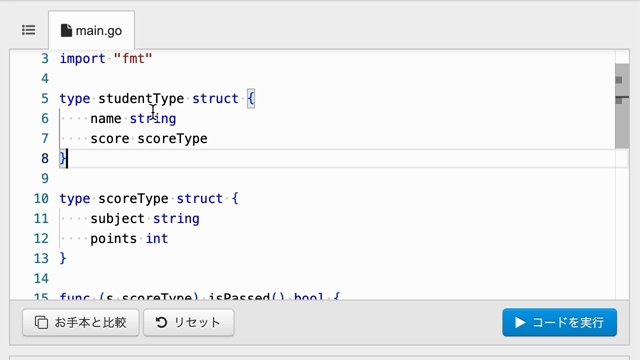Select the main.go tab
This screenshot has width=640, height=360.
point(91,31)
